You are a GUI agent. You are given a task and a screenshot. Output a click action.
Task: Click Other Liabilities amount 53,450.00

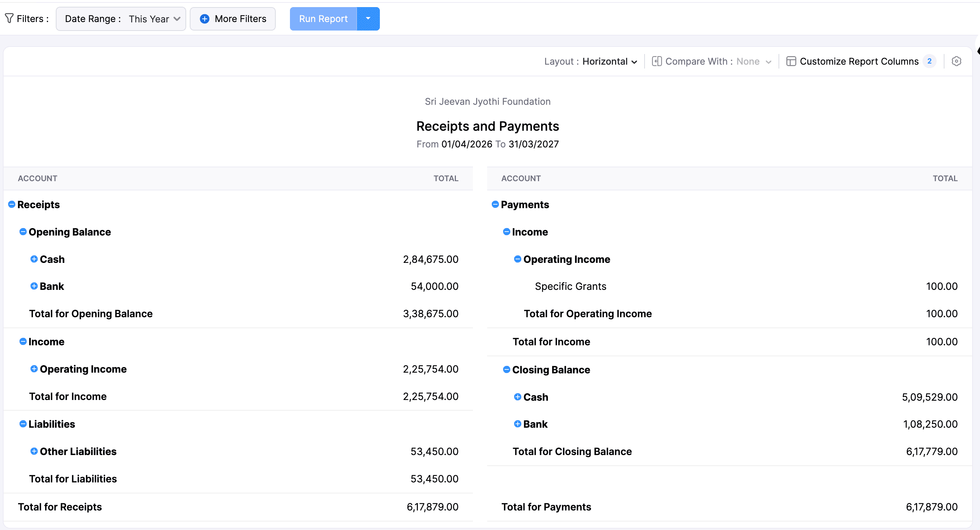435,451
